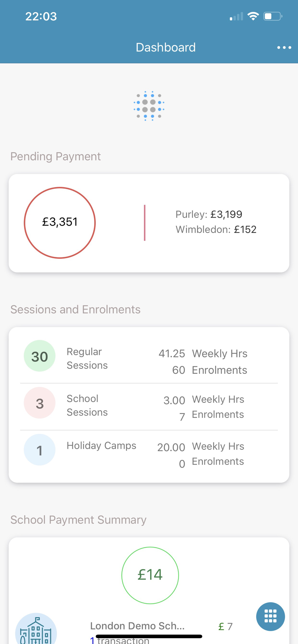Open the Holiday Camps row
This screenshot has height=644, width=298.
(149, 453)
